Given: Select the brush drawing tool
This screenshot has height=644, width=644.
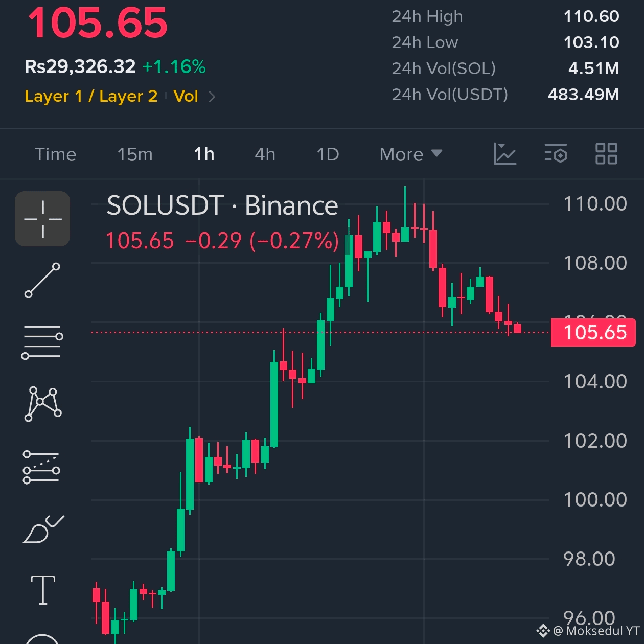Looking at the screenshot, I should point(43,530).
